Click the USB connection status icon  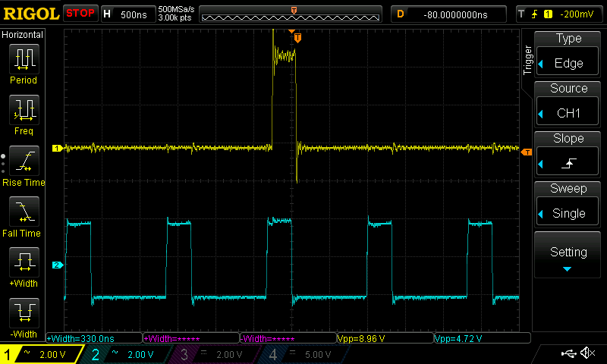point(568,353)
